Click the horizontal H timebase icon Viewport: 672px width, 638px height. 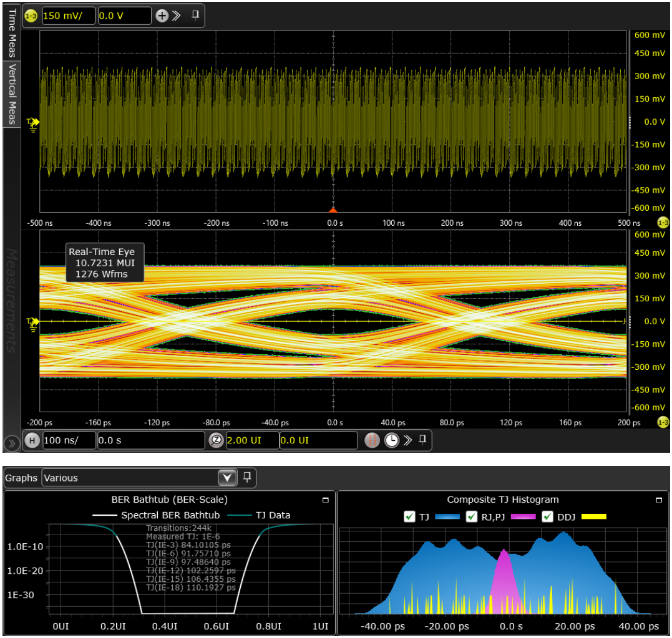point(32,440)
